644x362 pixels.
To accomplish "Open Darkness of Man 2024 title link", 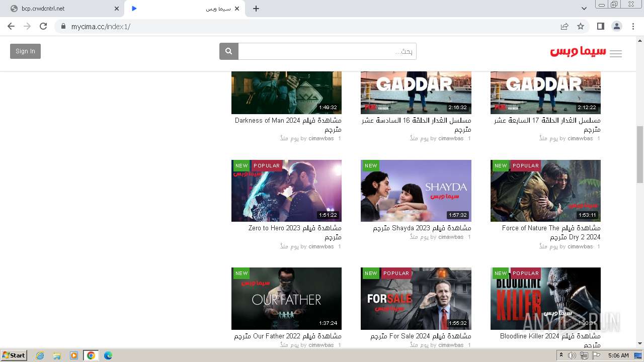I will point(288,125).
